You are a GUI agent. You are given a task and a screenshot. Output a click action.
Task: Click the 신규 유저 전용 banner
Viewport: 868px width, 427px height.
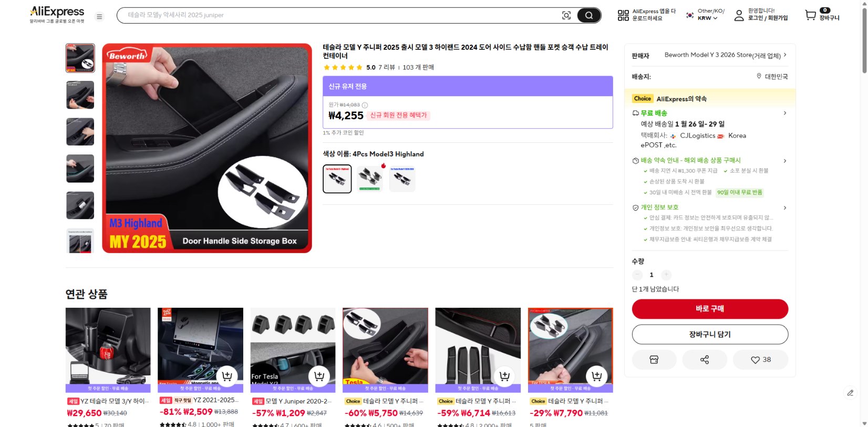click(468, 86)
